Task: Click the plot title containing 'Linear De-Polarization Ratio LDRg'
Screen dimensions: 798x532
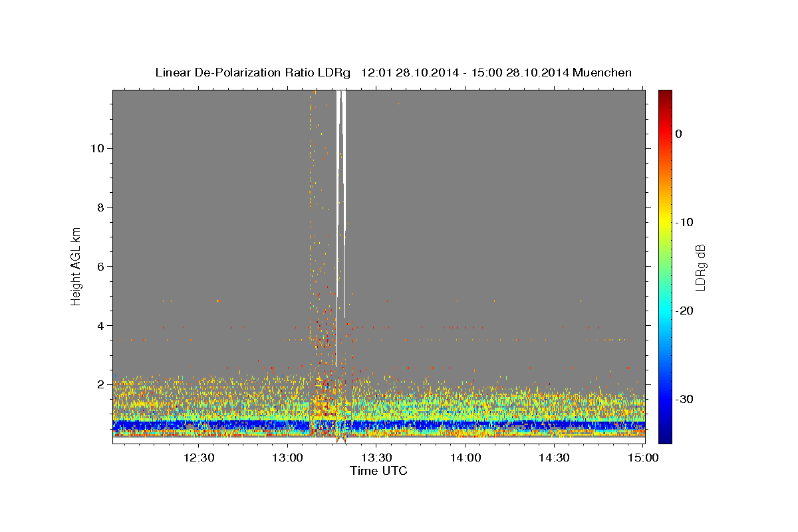Action: 393,72
